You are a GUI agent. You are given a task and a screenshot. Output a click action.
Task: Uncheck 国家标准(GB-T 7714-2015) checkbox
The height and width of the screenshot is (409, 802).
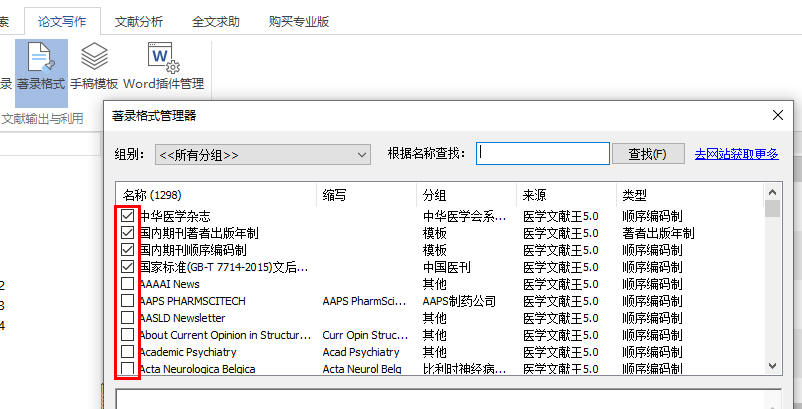coord(127,266)
